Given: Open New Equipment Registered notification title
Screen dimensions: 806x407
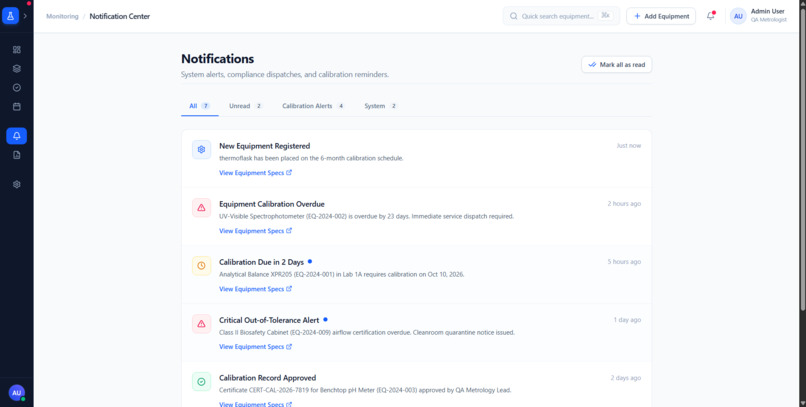Looking at the screenshot, I should pyautogui.click(x=265, y=146).
